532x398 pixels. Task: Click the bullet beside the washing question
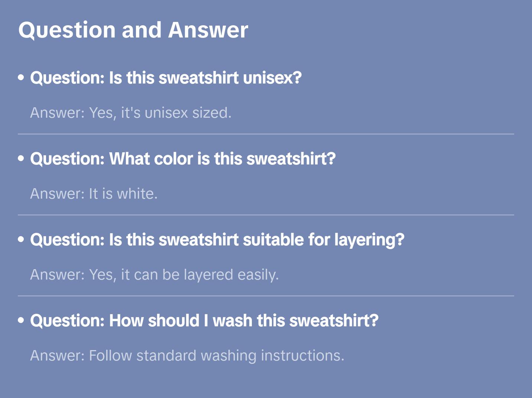pyautogui.click(x=21, y=320)
